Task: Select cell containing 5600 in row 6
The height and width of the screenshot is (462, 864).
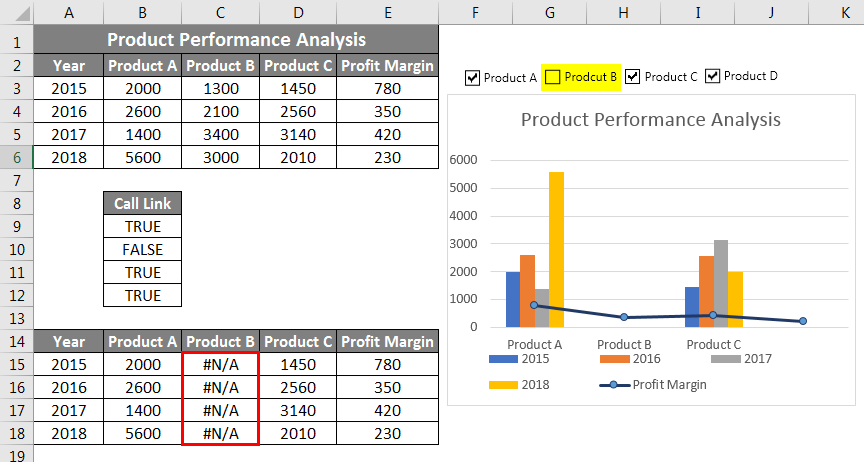Action: coord(142,158)
